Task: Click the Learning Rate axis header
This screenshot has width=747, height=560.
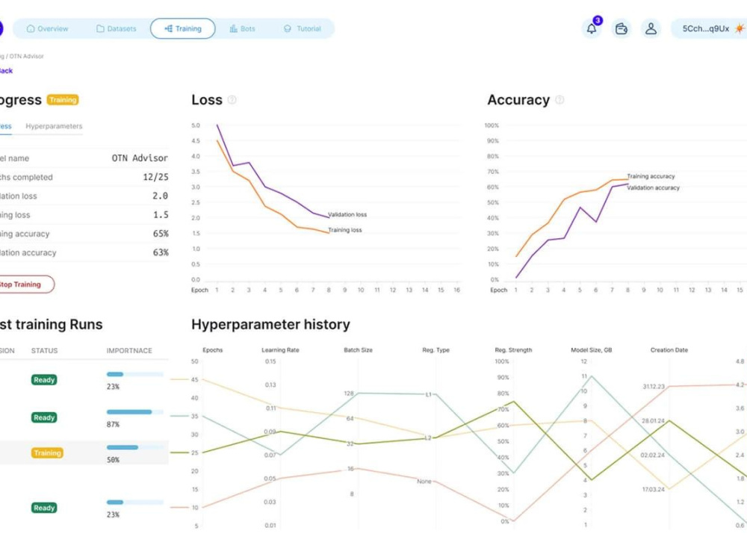Action: tap(280, 350)
